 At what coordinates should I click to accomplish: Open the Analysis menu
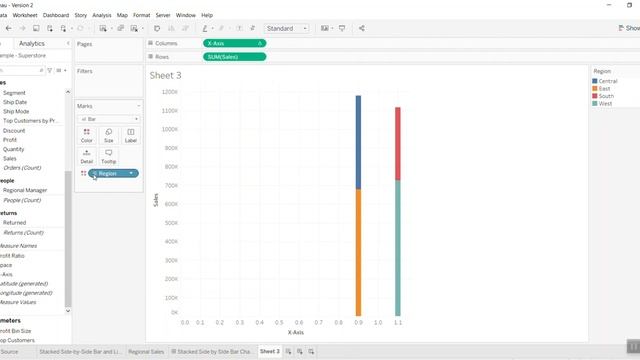[x=102, y=15]
